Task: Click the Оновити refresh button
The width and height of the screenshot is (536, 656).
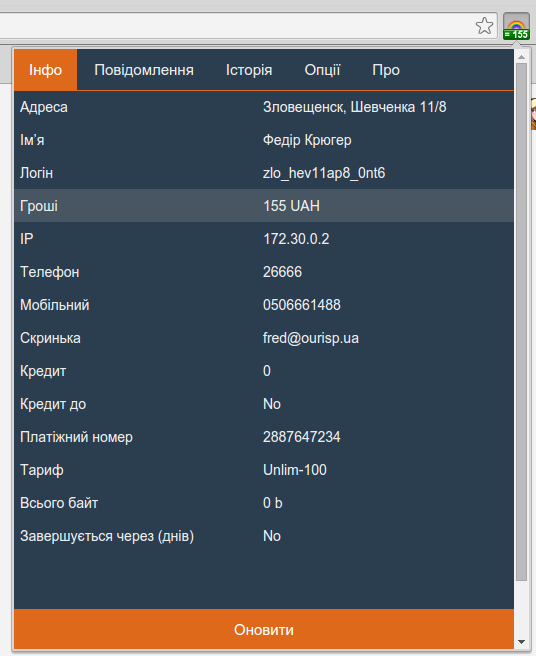Action: [x=264, y=629]
